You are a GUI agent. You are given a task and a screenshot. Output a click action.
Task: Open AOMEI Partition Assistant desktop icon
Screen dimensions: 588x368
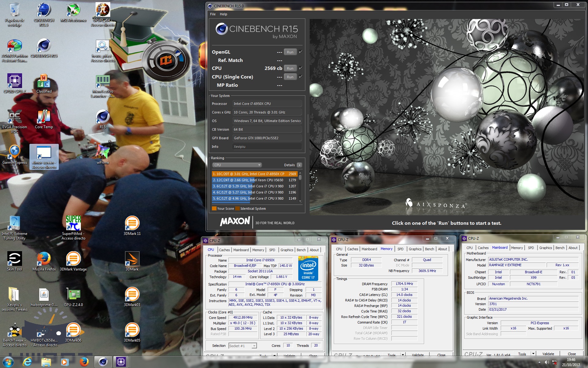14,51
